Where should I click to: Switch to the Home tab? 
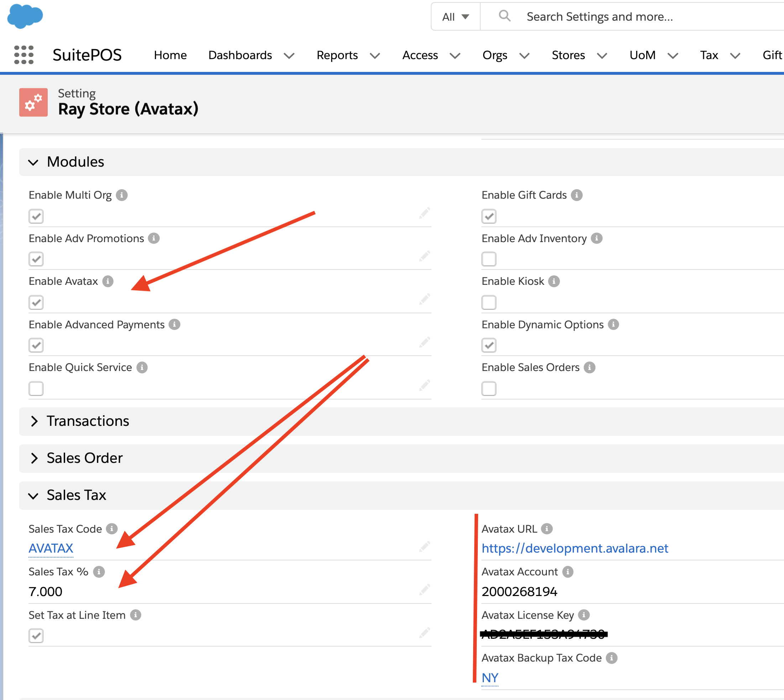[170, 55]
